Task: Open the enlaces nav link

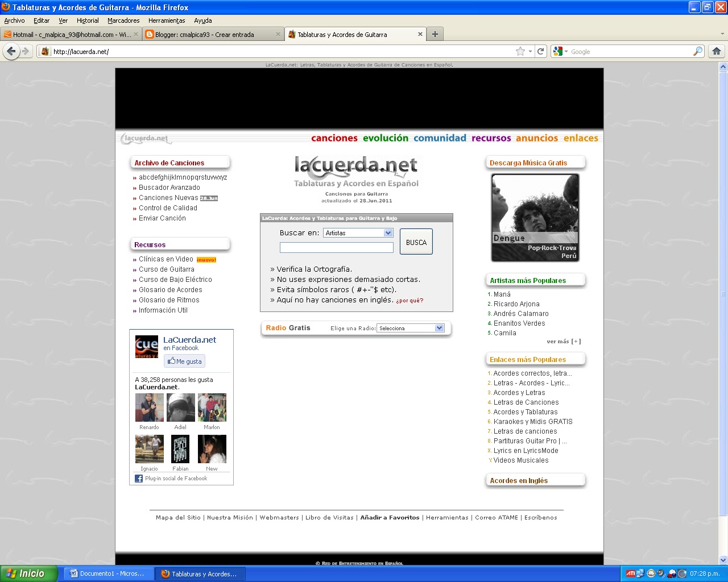Action: 581,138
